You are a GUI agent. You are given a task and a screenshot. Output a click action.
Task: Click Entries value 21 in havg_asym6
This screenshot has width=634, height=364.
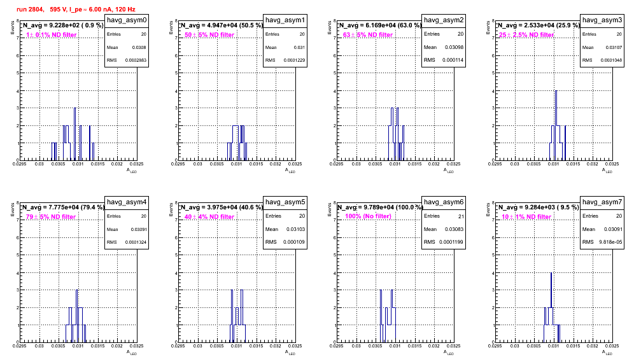pos(461,216)
